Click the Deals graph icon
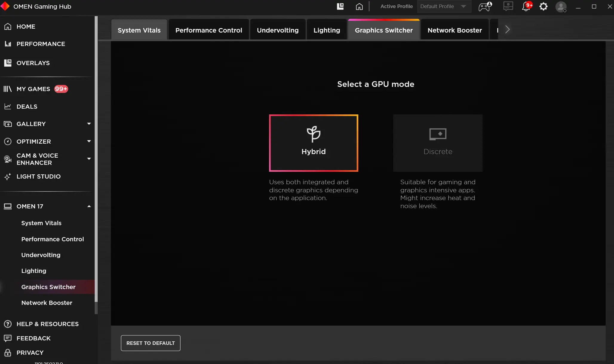 pos(8,106)
